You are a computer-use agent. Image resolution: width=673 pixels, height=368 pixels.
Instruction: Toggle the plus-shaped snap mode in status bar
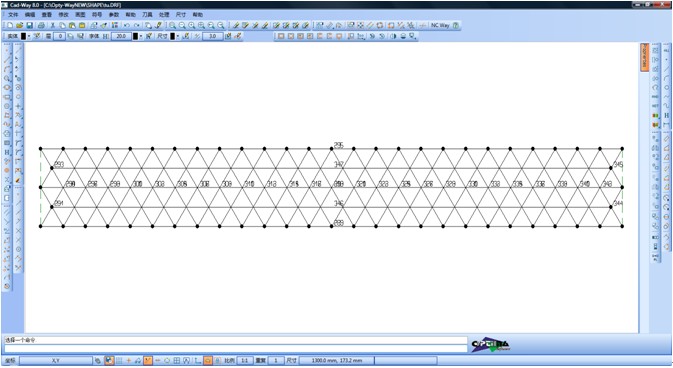[x=128, y=360]
